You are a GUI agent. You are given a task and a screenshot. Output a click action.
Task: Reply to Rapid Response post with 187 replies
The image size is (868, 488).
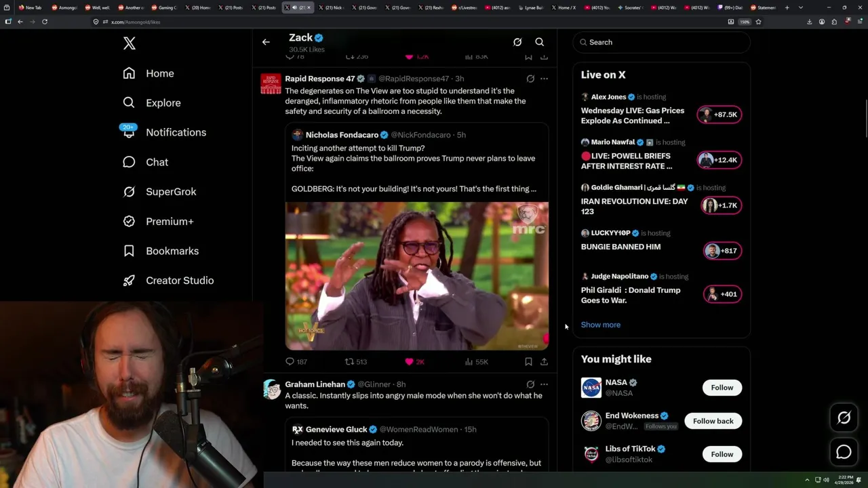click(x=296, y=362)
